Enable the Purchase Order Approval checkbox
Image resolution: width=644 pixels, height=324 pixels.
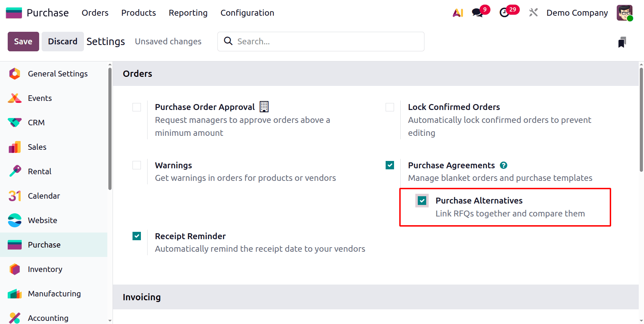[136, 107]
